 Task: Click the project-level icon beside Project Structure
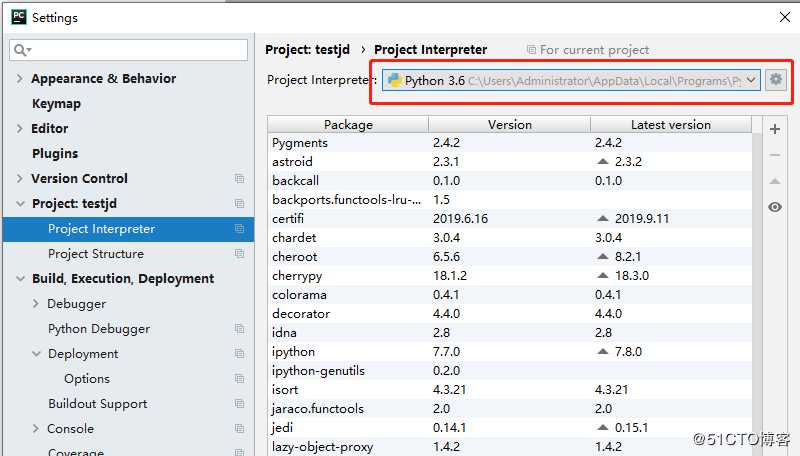tap(239, 254)
